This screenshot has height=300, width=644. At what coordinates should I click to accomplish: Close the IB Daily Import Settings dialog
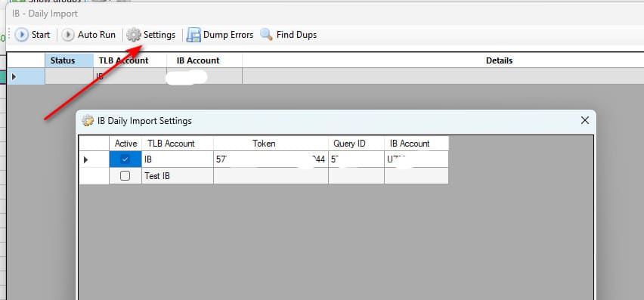click(x=585, y=120)
